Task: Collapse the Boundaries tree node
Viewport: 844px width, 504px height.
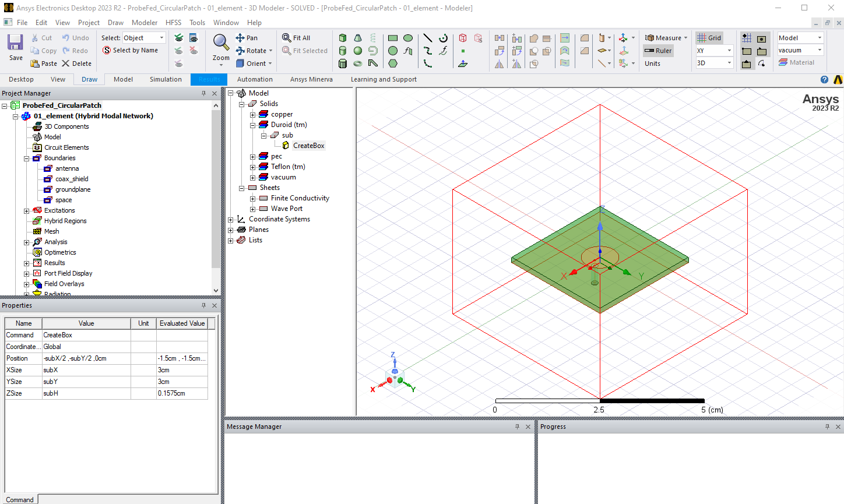Action: pos(26,157)
